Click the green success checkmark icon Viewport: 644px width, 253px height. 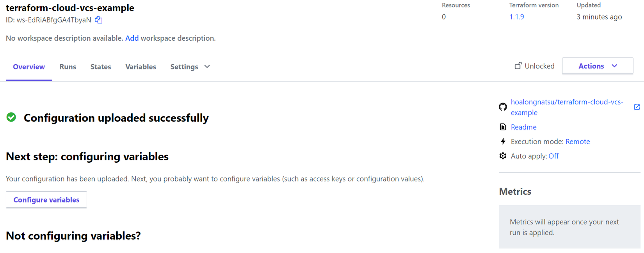coord(11,117)
